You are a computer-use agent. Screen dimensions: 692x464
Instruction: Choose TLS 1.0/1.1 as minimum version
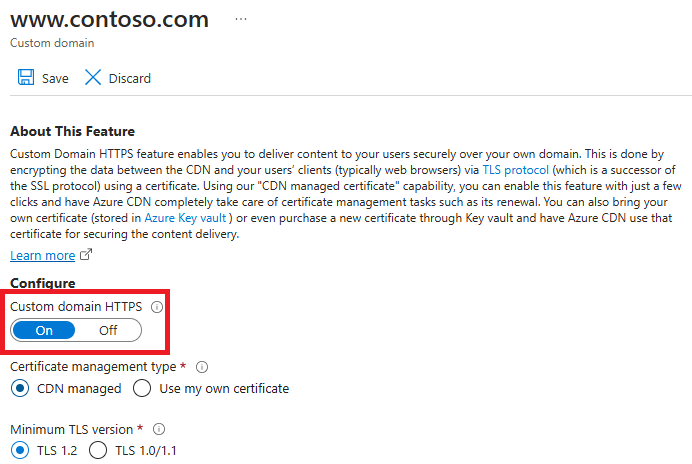[98, 450]
